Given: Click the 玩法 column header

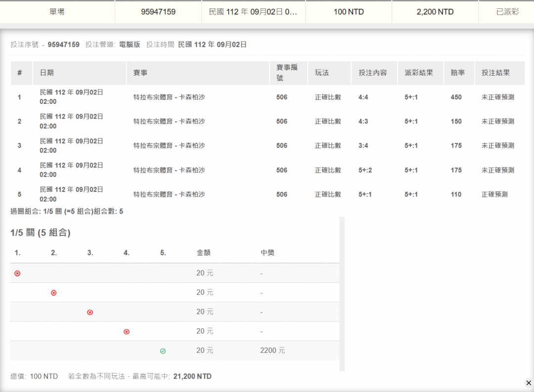Looking at the screenshot, I should pos(329,73).
